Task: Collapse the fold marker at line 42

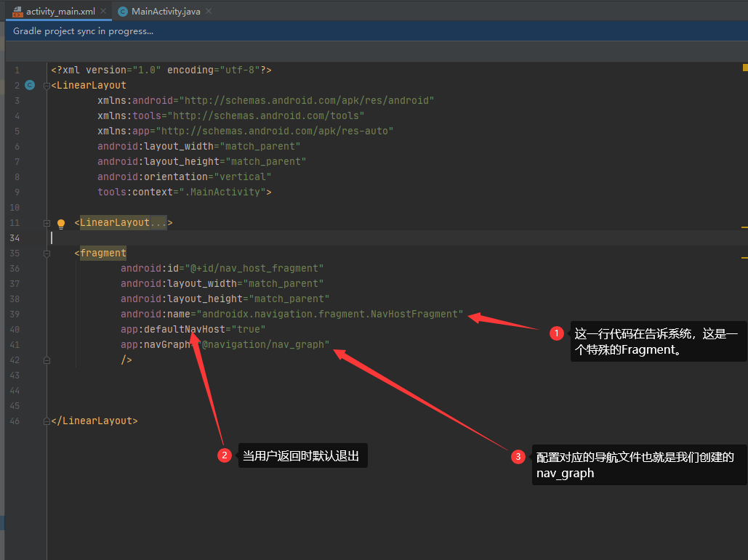Action: tap(46, 360)
